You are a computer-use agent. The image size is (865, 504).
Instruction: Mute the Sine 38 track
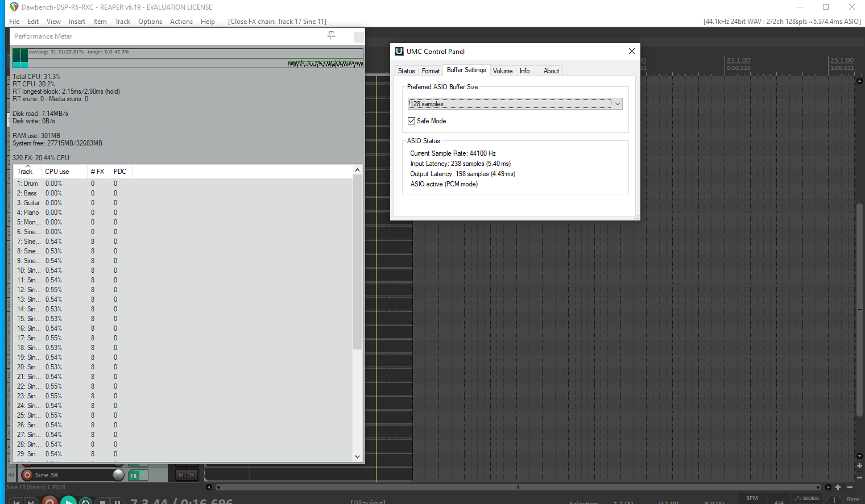pyautogui.click(x=181, y=475)
